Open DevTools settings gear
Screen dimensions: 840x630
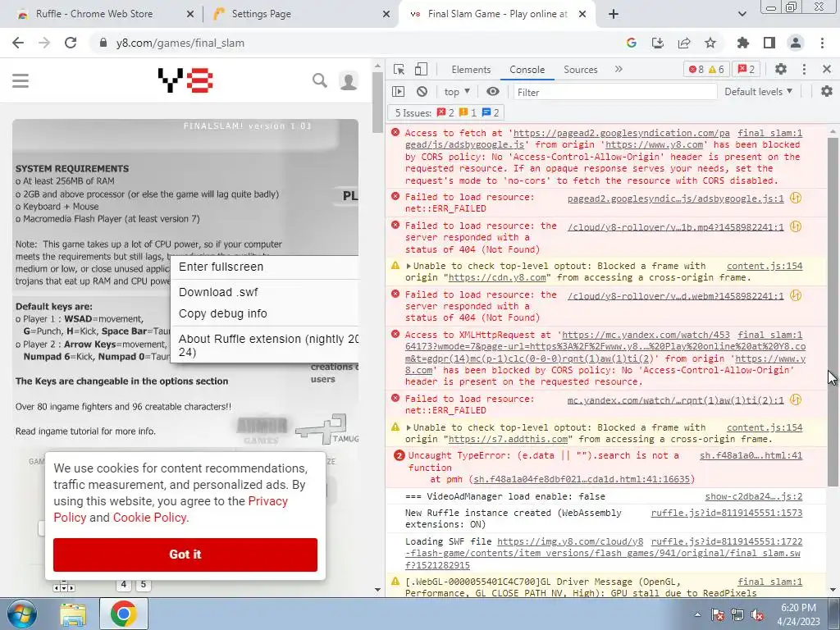[781, 69]
